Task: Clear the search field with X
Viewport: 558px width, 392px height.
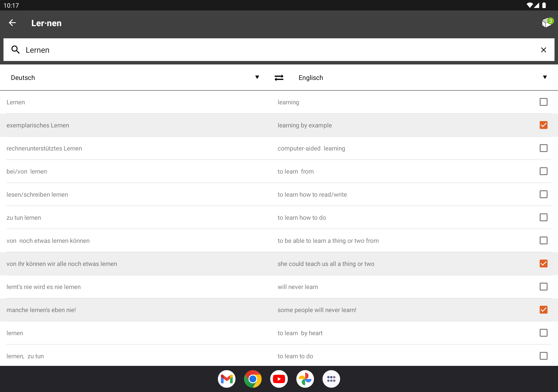Action: [543, 50]
